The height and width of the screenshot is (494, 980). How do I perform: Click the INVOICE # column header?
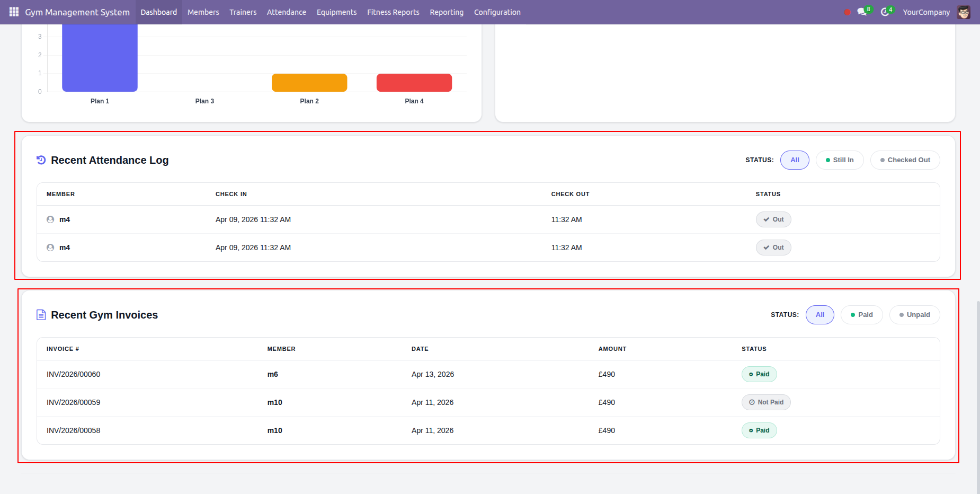click(63, 349)
